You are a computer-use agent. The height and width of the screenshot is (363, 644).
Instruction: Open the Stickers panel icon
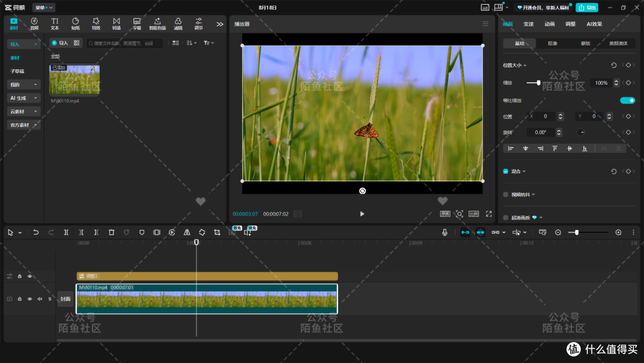[x=75, y=24]
